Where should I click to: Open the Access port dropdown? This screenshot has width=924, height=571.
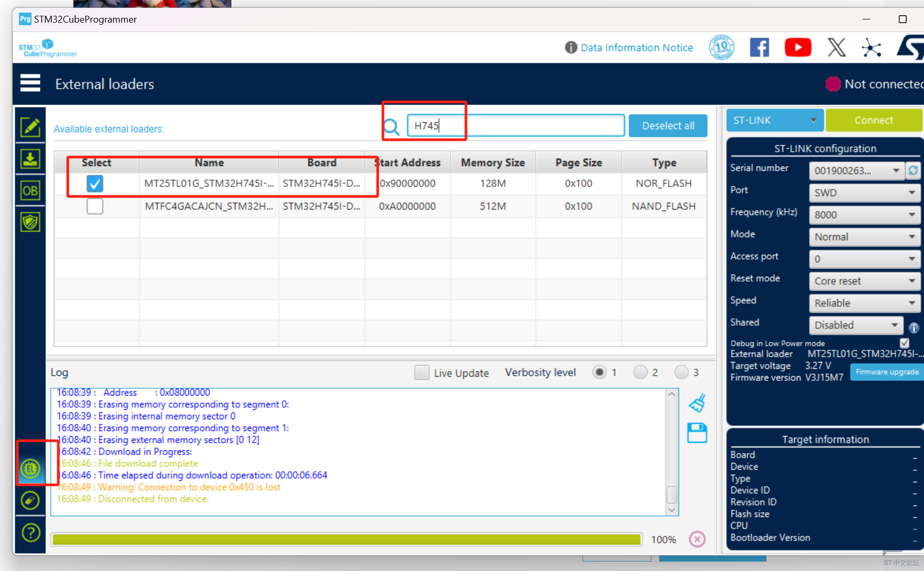865,259
